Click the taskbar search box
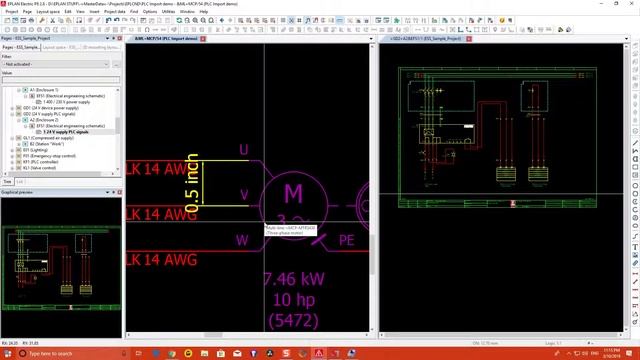640x360 pixels. 73,353
